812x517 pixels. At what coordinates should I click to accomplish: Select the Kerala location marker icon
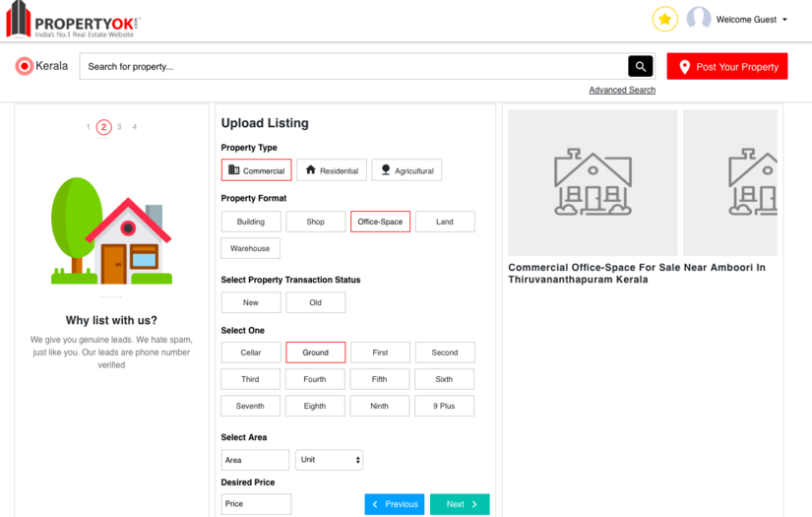[24, 66]
